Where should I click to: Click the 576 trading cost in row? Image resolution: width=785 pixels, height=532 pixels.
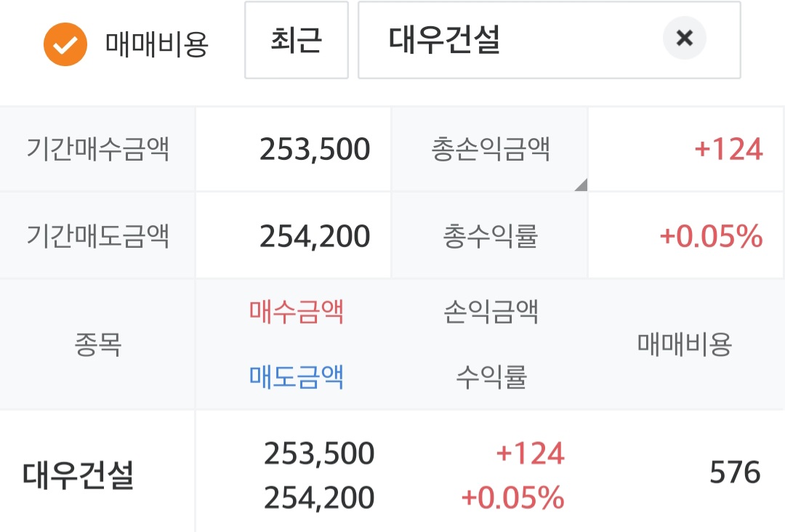pyautogui.click(x=735, y=473)
